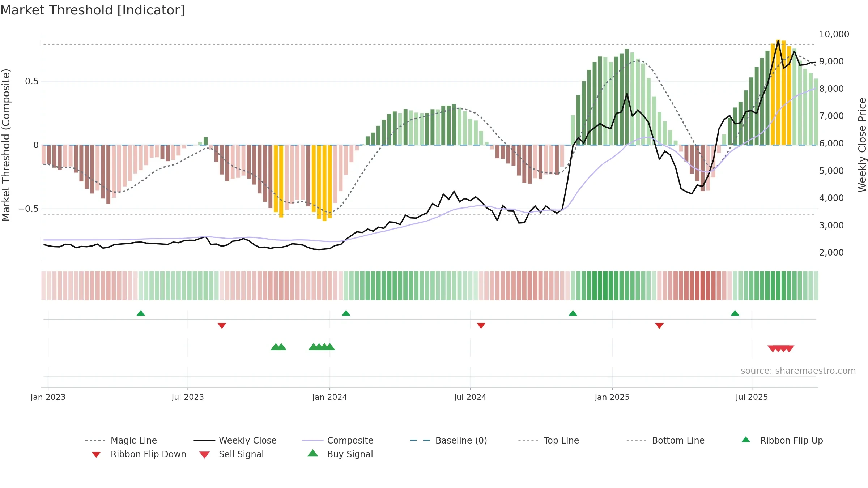
Task: Click the 4,000 price axis label
Action: [x=831, y=198]
